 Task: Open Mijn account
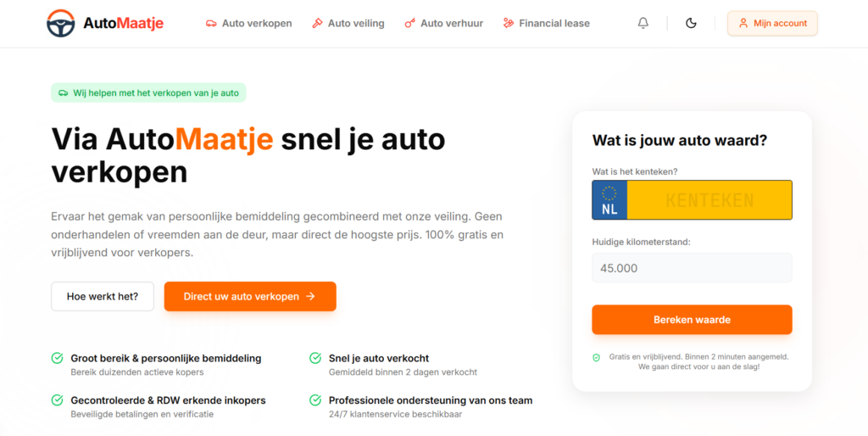(772, 24)
